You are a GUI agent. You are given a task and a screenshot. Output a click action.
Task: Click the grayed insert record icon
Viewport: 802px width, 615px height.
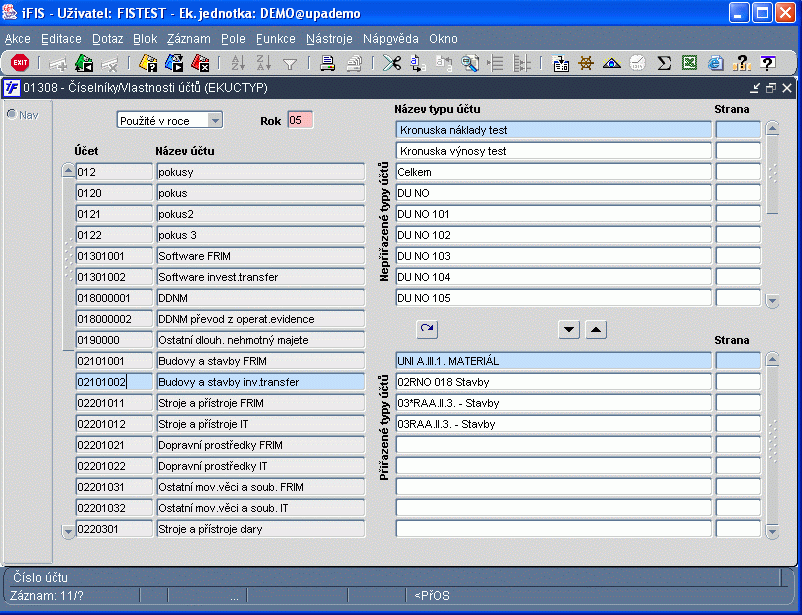point(58,64)
